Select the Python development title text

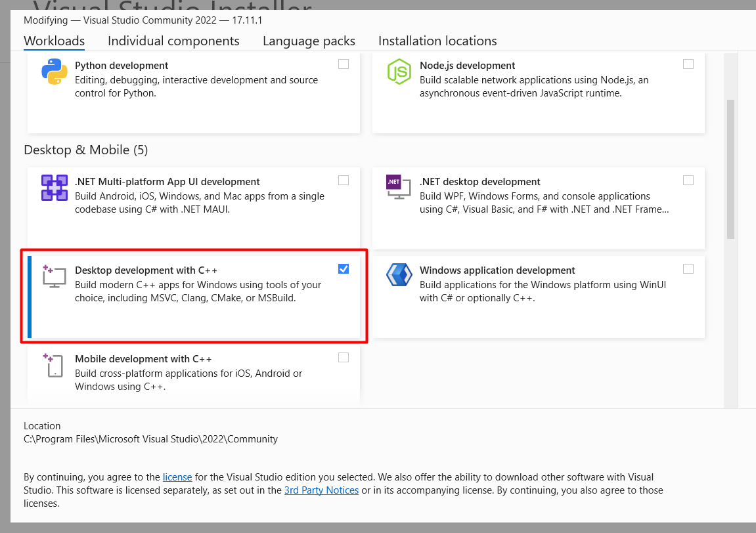point(122,66)
